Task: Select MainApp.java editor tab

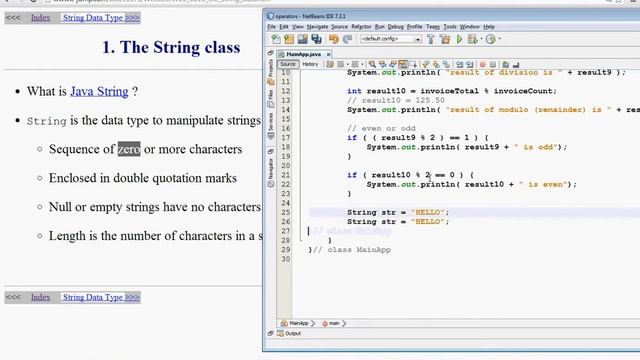Action: pyautogui.click(x=303, y=54)
